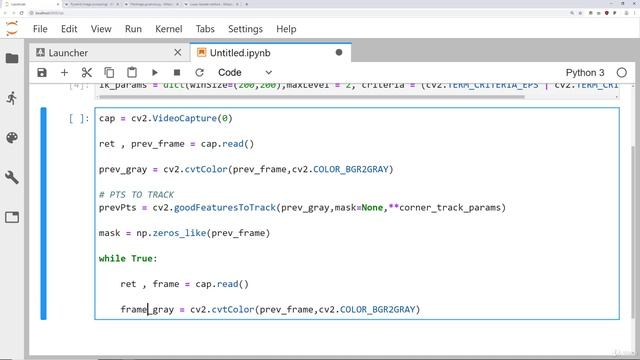This screenshot has width=640, height=360.
Task: Open the file browser folder sidebar icon
Action: pos(12,58)
